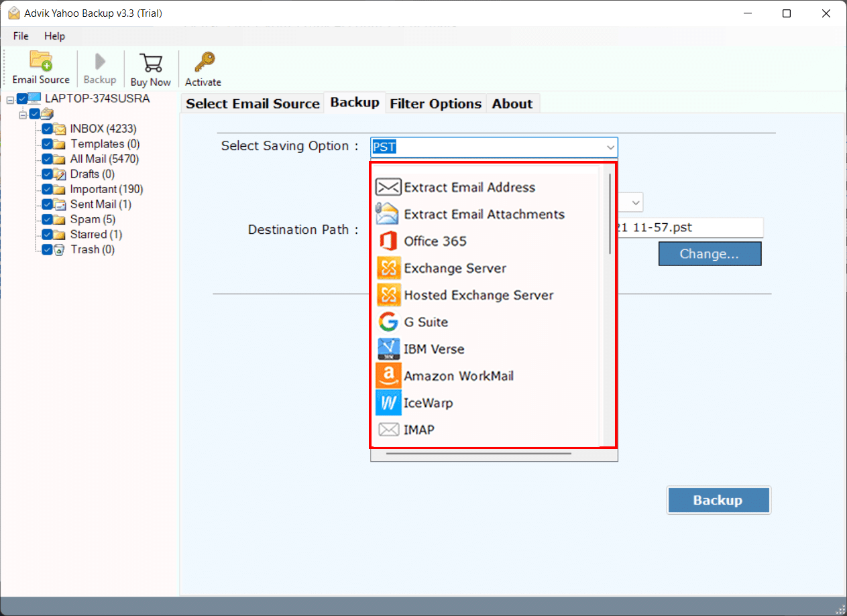This screenshot has width=847, height=616.
Task: Uncheck the Templates (0) checkbox
Action: pyautogui.click(x=47, y=144)
